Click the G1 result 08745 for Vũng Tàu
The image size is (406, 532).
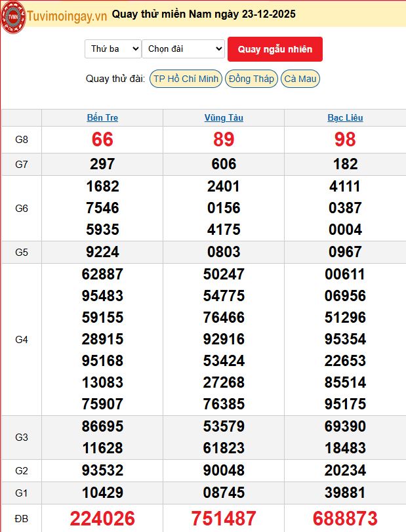pyautogui.click(x=224, y=493)
